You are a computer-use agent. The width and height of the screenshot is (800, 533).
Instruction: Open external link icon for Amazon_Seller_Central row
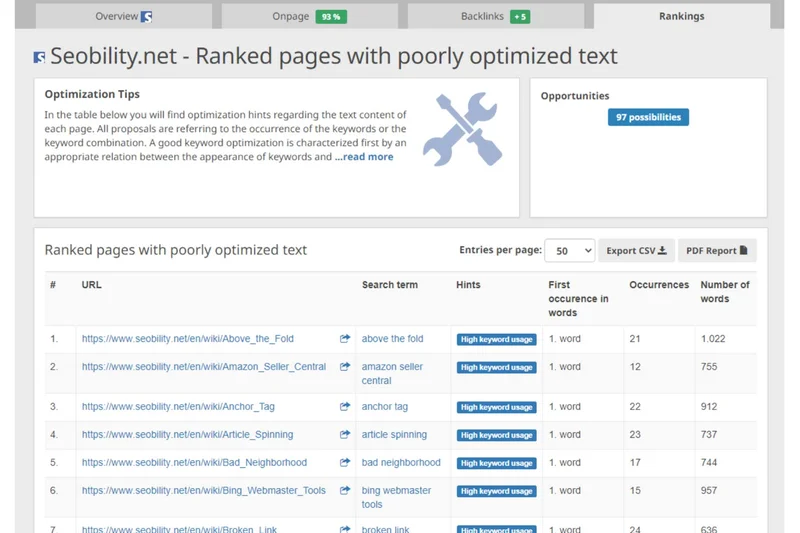pyautogui.click(x=345, y=367)
